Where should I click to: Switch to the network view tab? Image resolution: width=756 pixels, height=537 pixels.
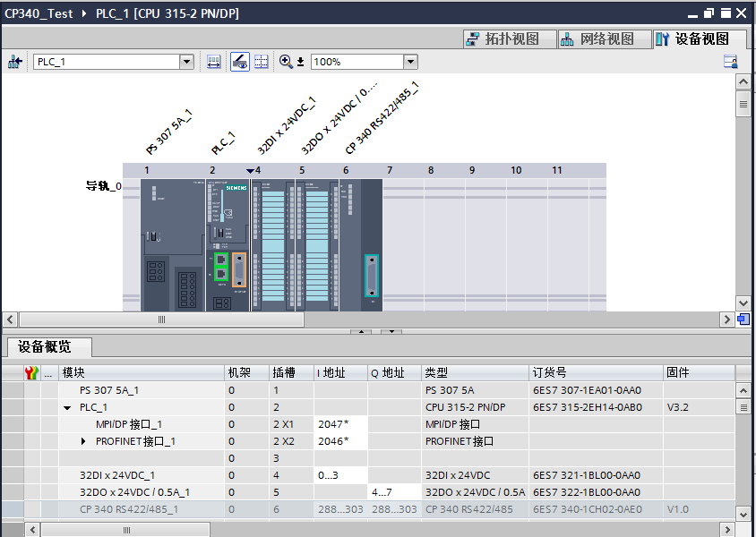(x=605, y=39)
